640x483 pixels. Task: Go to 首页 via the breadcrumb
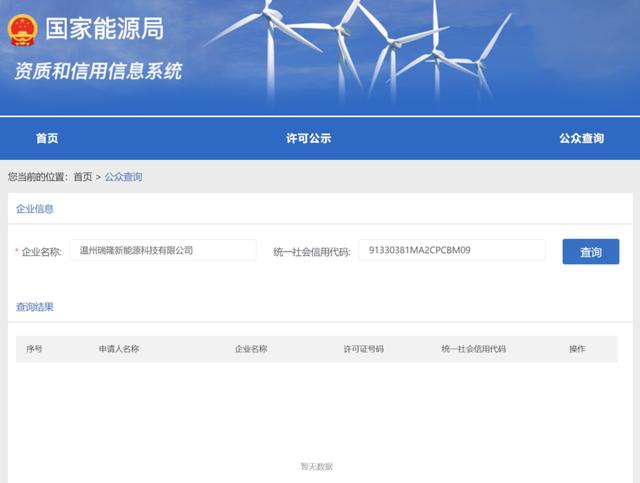coord(83,177)
